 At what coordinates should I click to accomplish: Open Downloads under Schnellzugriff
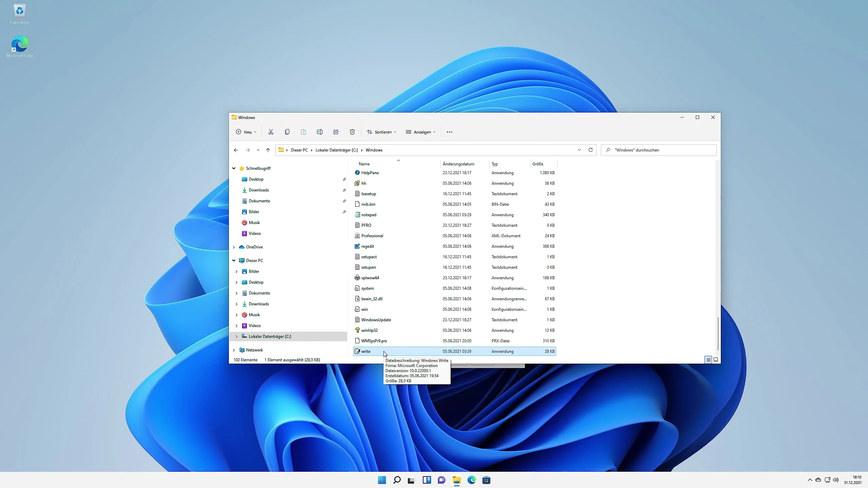point(259,190)
